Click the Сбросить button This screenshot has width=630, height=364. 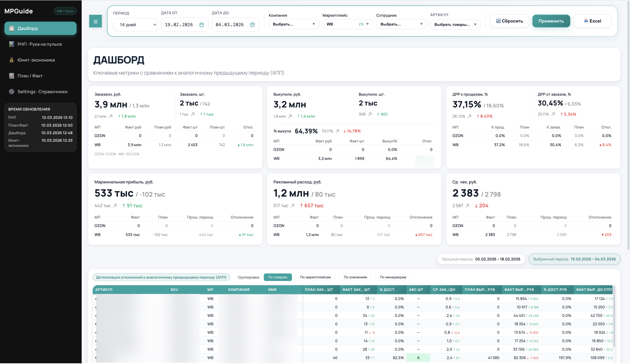pyautogui.click(x=510, y=21)
